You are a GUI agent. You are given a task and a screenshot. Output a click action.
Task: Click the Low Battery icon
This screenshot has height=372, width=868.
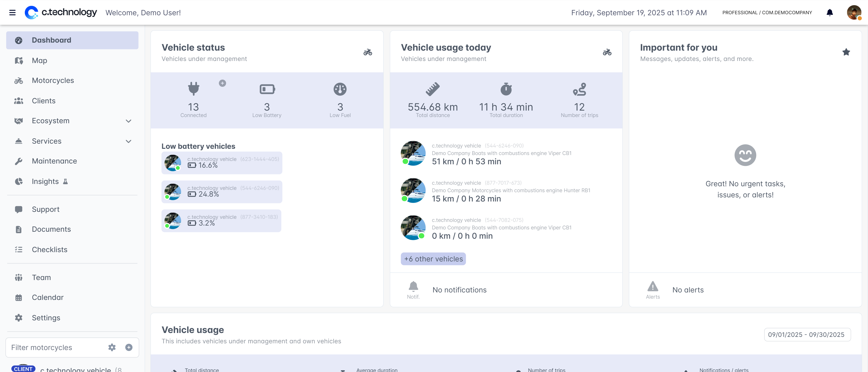click(267, 89)
